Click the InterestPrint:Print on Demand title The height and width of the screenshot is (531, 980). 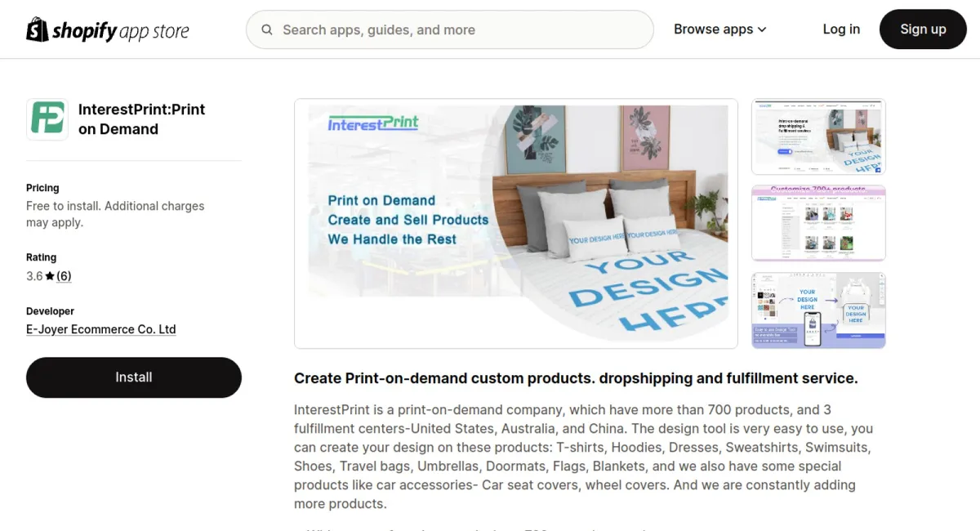[x=141, y=119]
